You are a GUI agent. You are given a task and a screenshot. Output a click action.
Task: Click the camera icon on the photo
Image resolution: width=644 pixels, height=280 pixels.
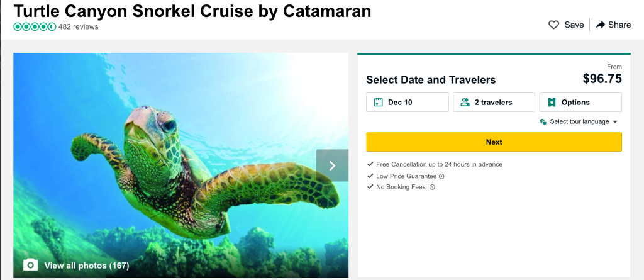(x=31, y=265)
